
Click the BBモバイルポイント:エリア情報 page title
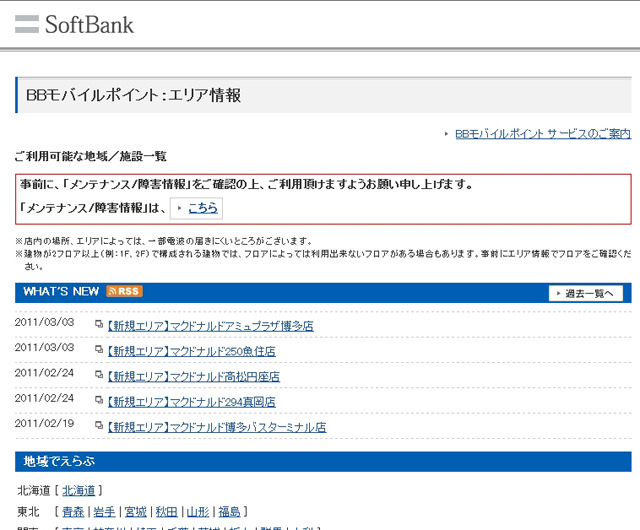pyautogui.click(x=133, y=96)
